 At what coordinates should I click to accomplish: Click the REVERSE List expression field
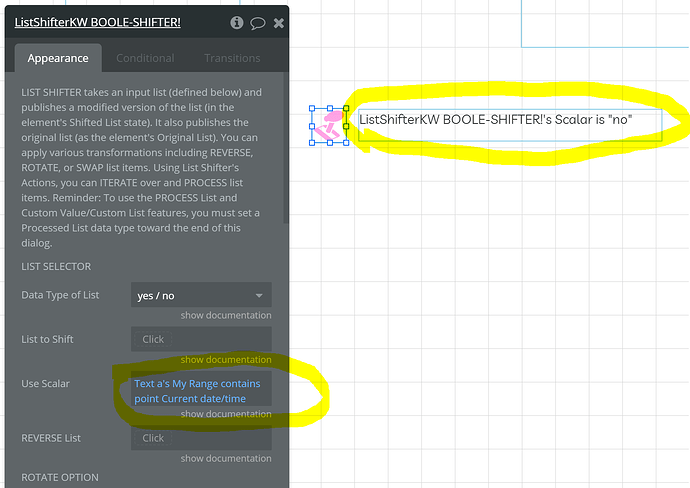[201, 438]
